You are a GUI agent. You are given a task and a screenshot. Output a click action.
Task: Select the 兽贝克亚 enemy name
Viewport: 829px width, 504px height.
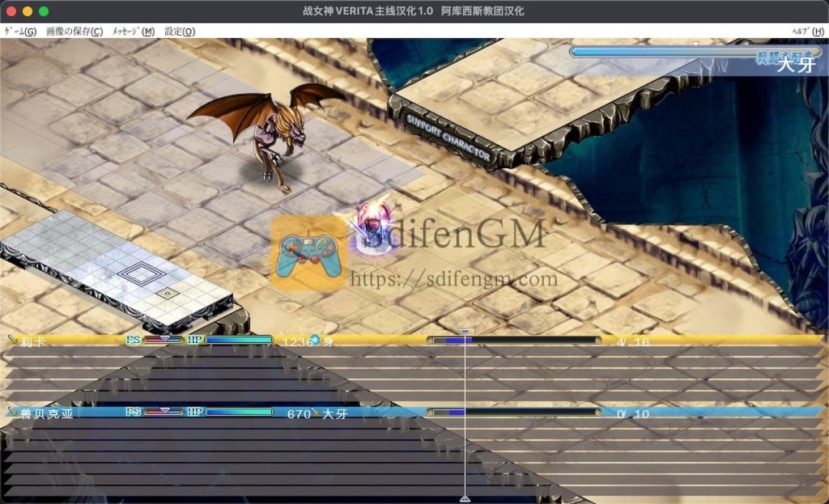coord(46,413)
